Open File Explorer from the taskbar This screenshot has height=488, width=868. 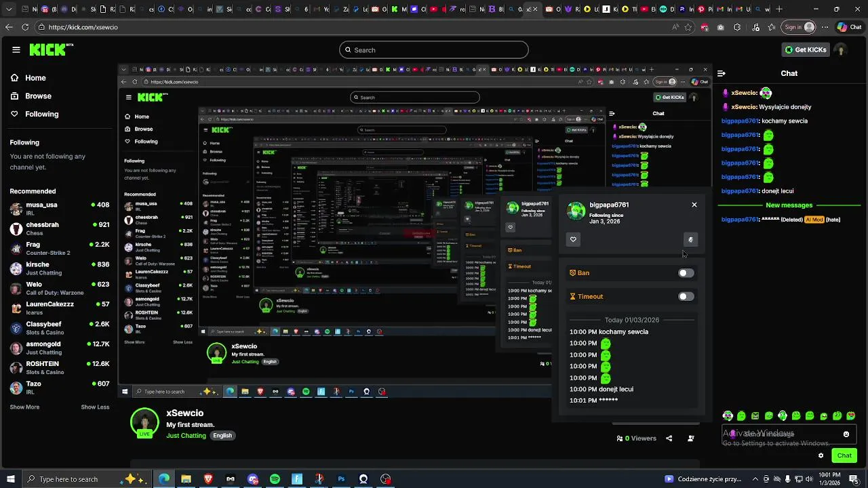click(186, 479)
